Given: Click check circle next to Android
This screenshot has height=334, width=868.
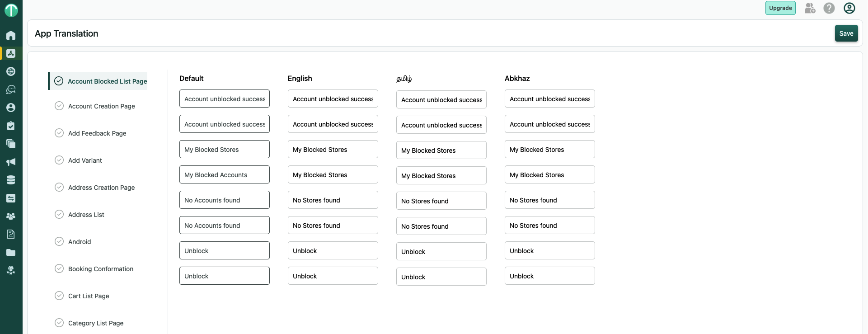Looking at the screenshot, I should (59, 241).
